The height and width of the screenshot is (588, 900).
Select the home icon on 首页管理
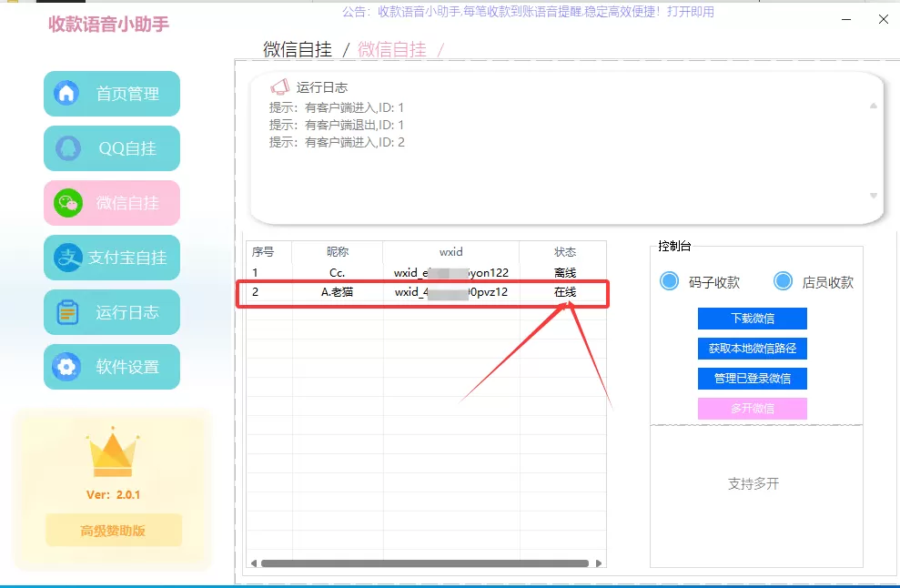[66, 93]
